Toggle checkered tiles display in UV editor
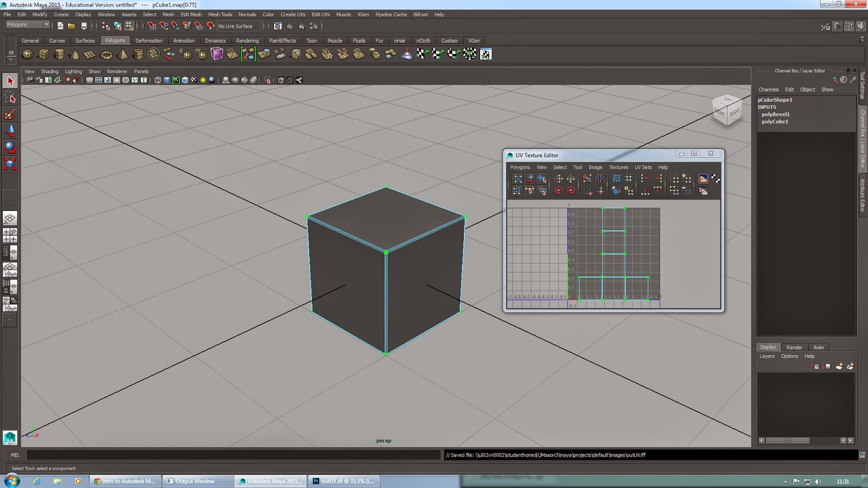This screenshot has width=868, height=488. (x=716, y=178)
